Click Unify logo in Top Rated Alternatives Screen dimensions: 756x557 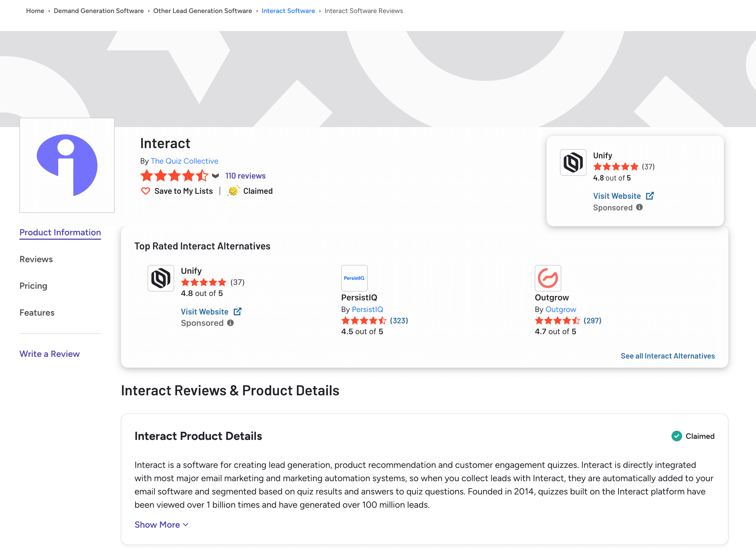pos(161,278)
